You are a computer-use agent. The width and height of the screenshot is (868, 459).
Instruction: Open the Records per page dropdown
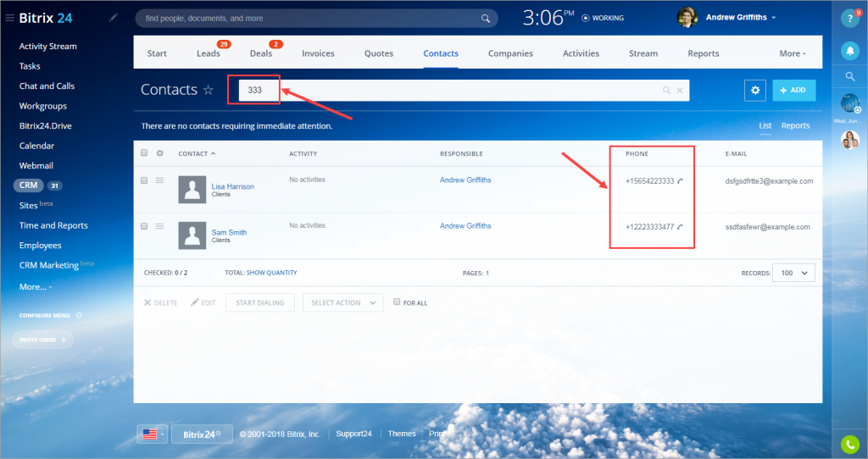click(x=793, y=273)
